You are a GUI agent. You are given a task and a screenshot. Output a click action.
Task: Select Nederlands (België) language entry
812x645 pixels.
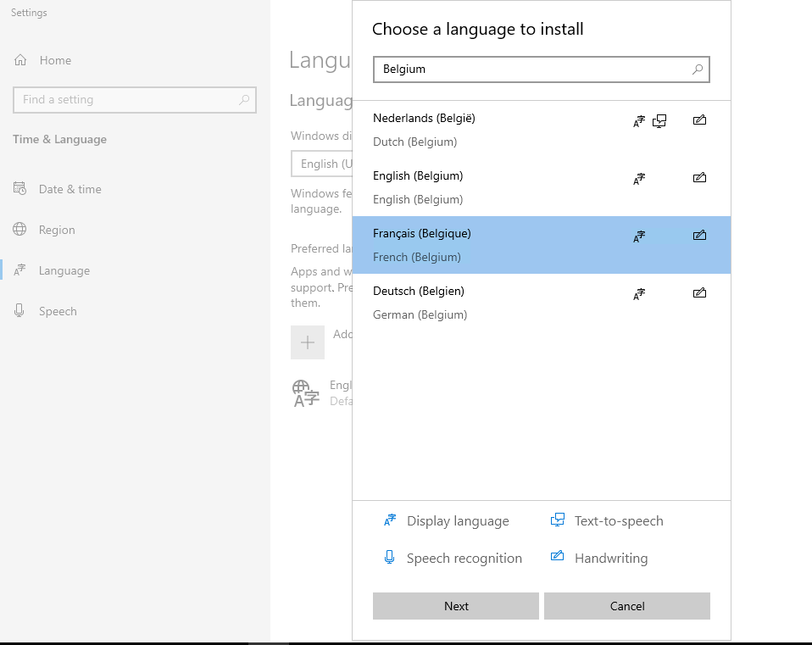tap(541, 130)
